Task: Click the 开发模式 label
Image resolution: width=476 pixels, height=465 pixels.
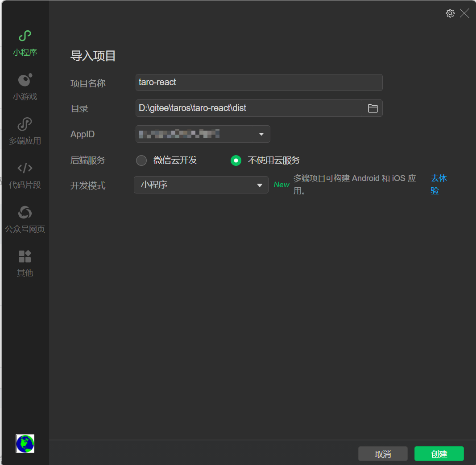Action: (88, 185)
